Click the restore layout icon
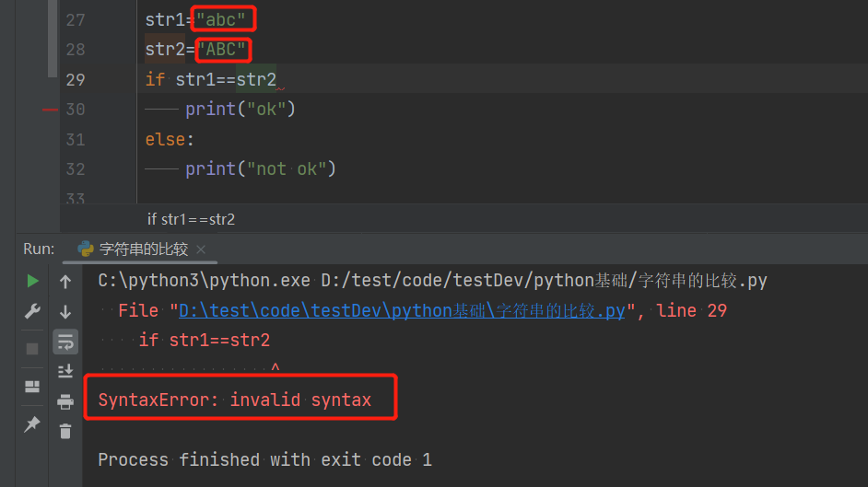Viewport: 868px width, 487px height. [x=32, y=387]
